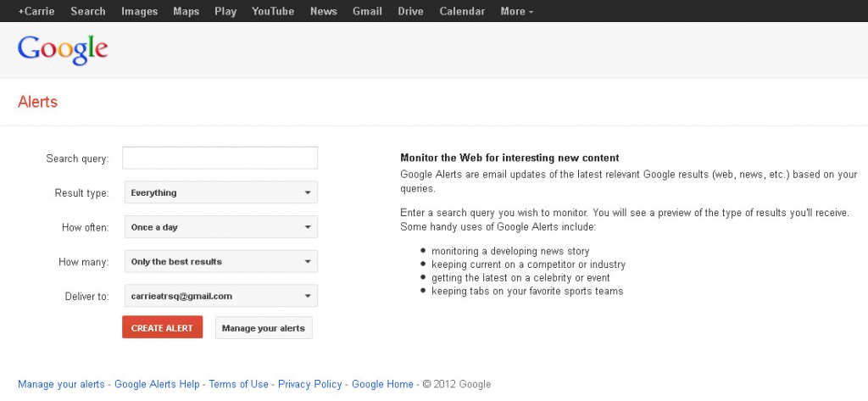
Task: Open the How many dropdown
Action: pos(221,261)
